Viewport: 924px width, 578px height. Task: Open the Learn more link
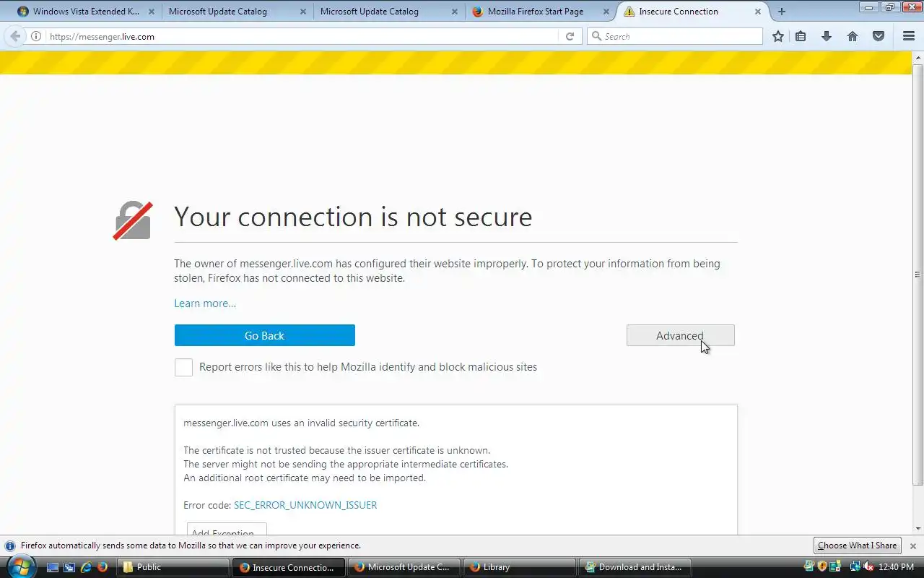pyautogui.click(x=205, y=303)
